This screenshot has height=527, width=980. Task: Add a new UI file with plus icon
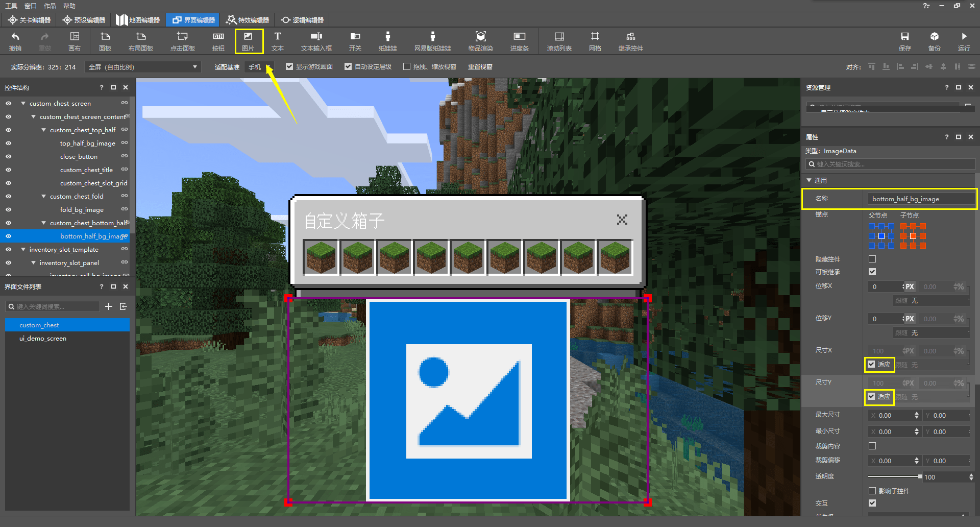pyautogui.click(x=109, y=306)
